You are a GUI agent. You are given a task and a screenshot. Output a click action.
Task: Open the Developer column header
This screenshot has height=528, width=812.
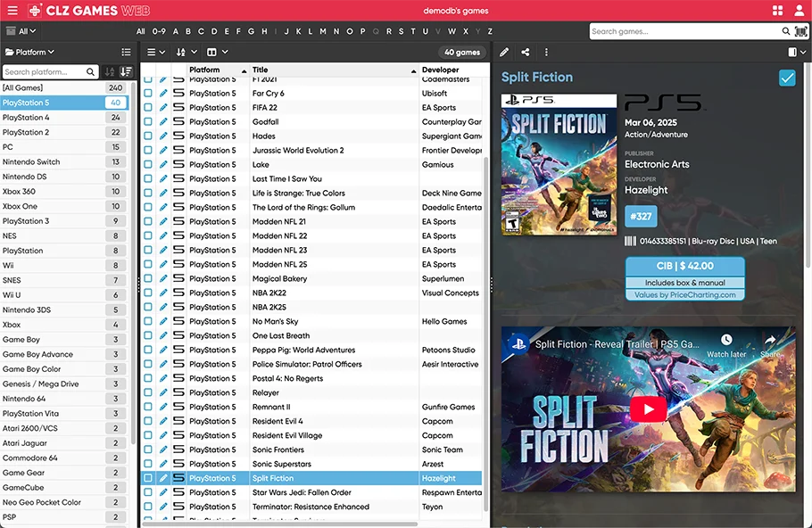(452, 70)
